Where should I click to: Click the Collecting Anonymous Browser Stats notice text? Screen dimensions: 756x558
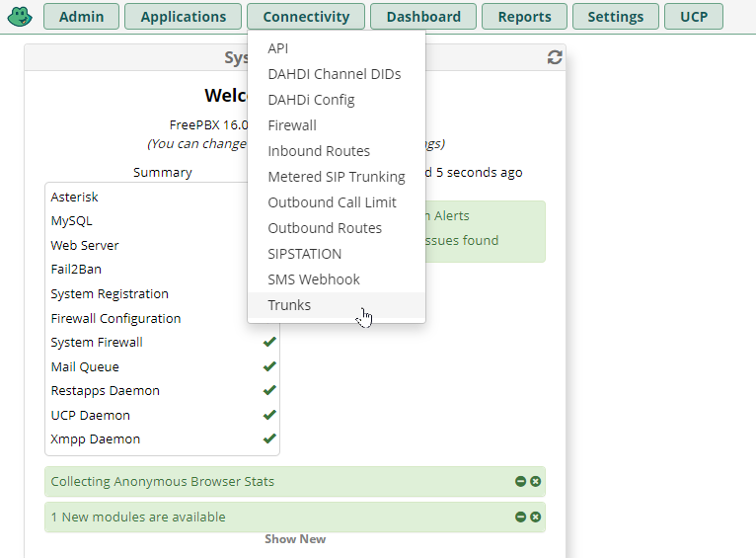coord(163,481)
